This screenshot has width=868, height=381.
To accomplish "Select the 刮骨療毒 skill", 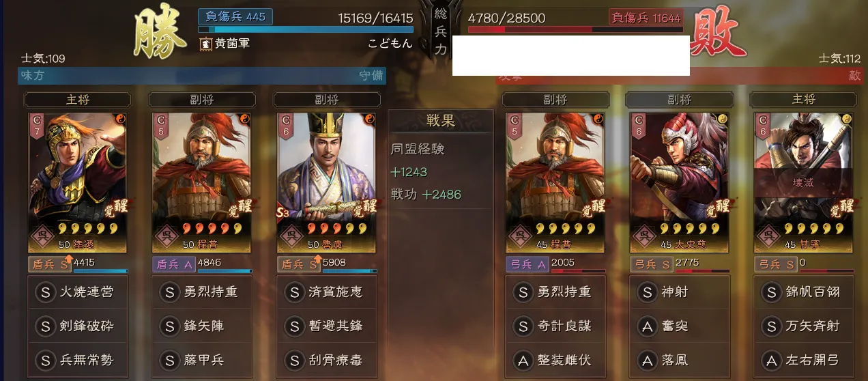I will (325, 361).
